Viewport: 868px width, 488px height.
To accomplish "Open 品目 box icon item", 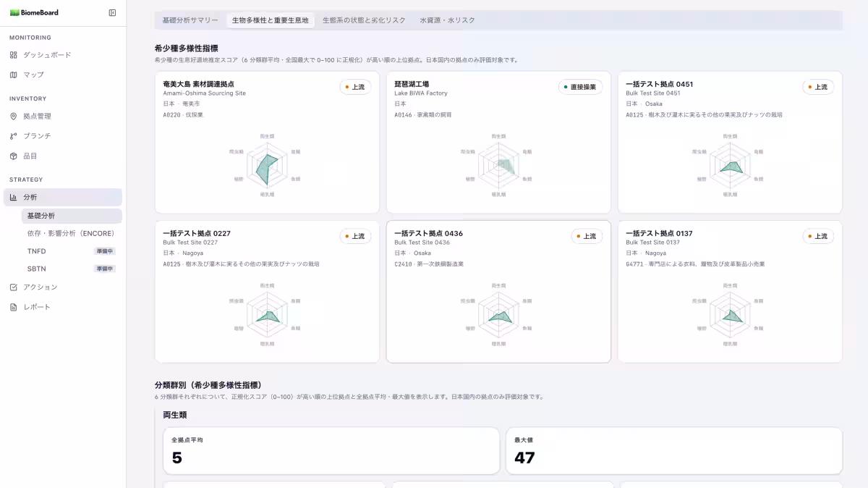I will (13, 156).
